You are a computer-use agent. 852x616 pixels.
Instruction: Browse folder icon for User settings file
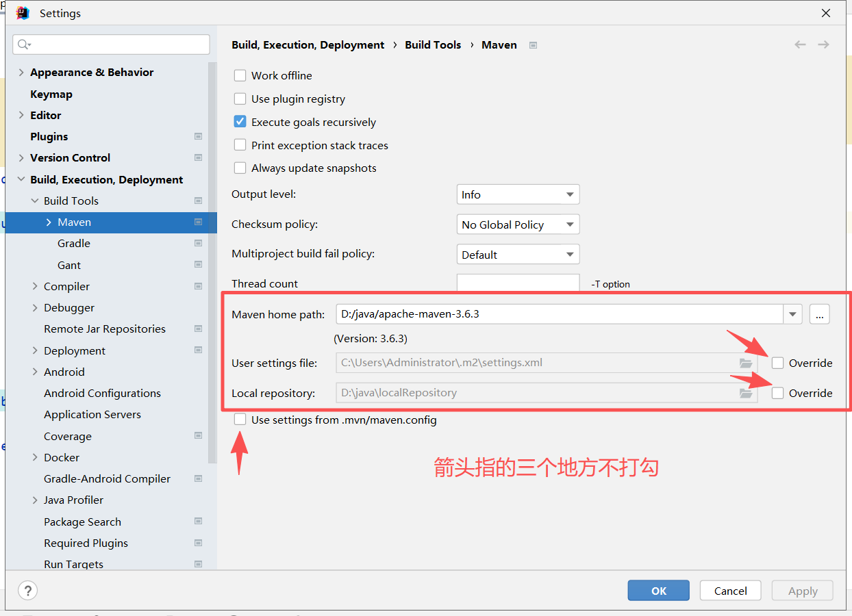click(x=746, y=363)
